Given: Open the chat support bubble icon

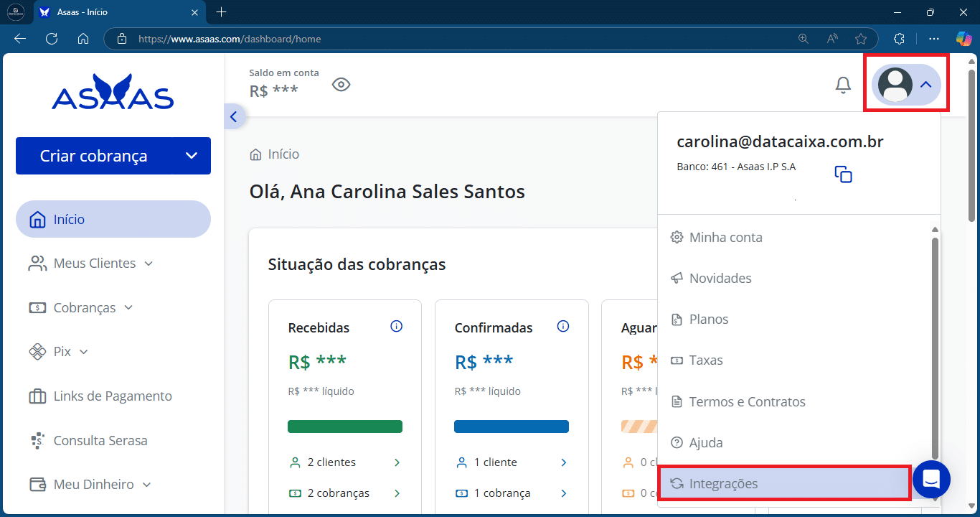Looking at the screenshot, I should pyautogui.click(x=931, y=479).
